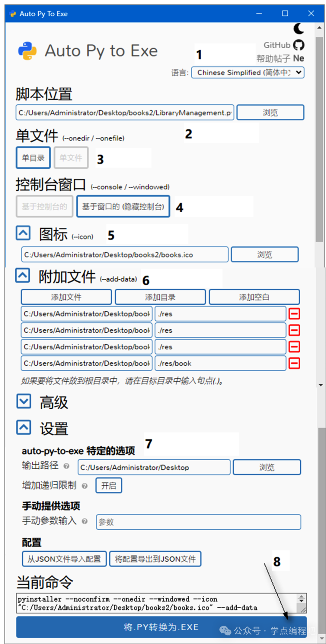
Task: Click 添加空白 add blank button
Action: [254, 297]
